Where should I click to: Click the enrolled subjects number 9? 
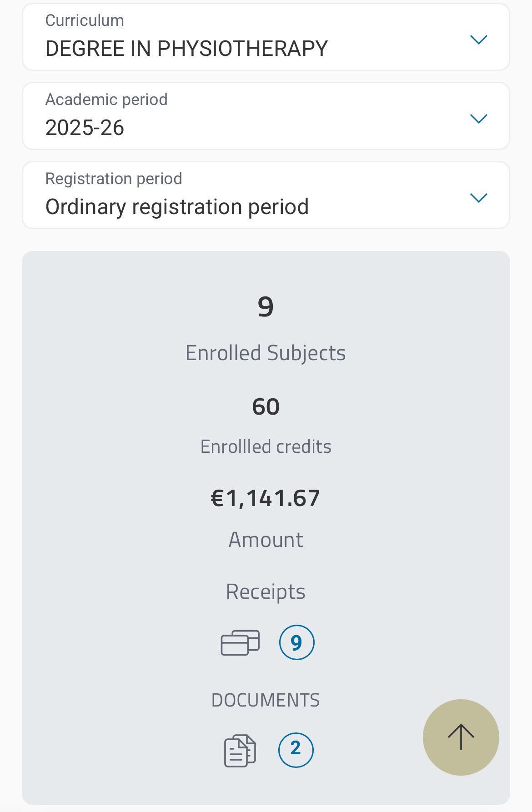pyautogui.click(x=266, y=307)
